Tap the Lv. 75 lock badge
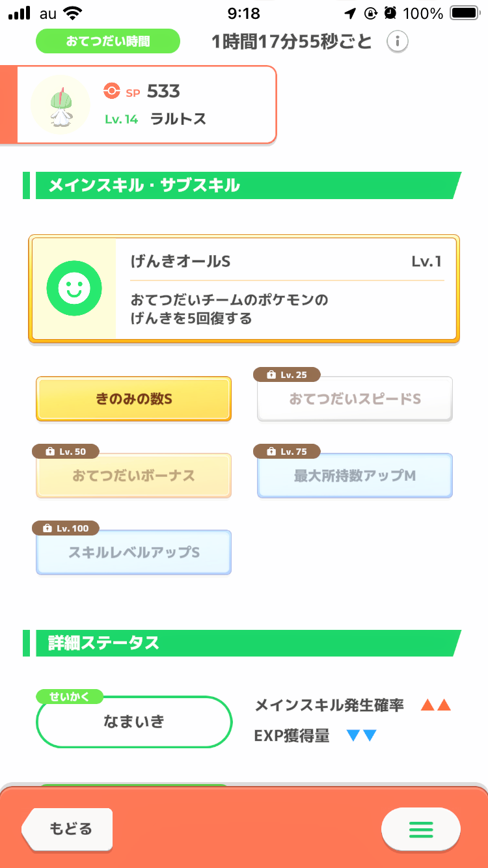 point(286,452)
